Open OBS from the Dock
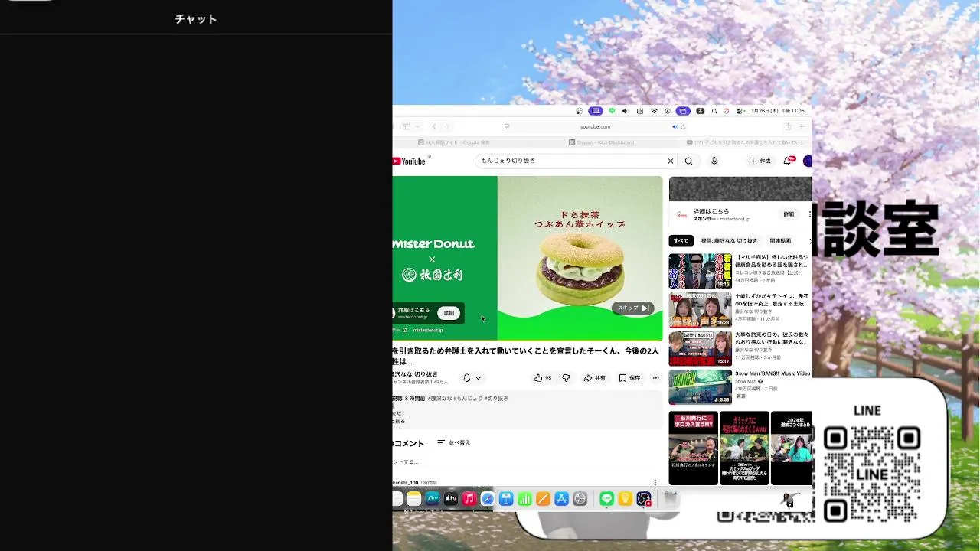This screenshot has width=980, height=551. tap(644, 499)
